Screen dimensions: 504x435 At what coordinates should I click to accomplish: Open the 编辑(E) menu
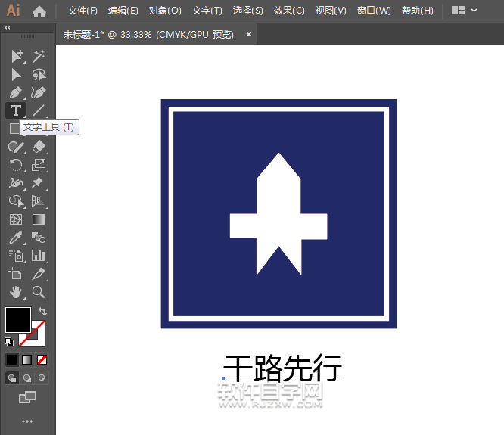pyautogui.click(x=123, y=11)
